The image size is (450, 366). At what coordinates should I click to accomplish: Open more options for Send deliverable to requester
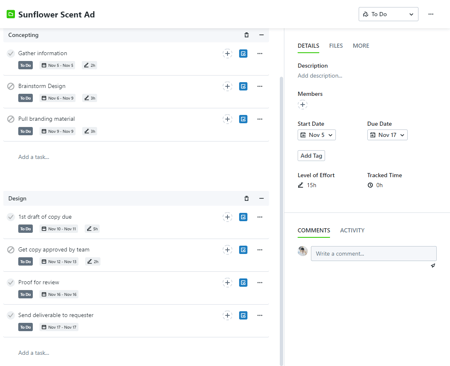coord(260,315)
